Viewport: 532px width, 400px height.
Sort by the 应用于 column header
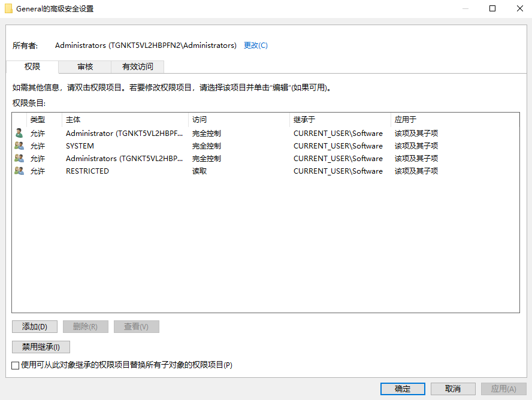(455, 120)
